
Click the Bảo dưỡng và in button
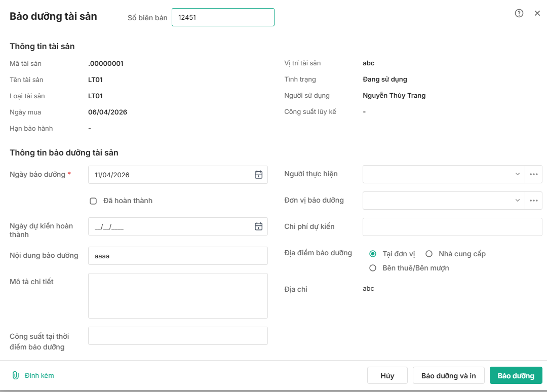pyautogui.click(x=448, y=376)
